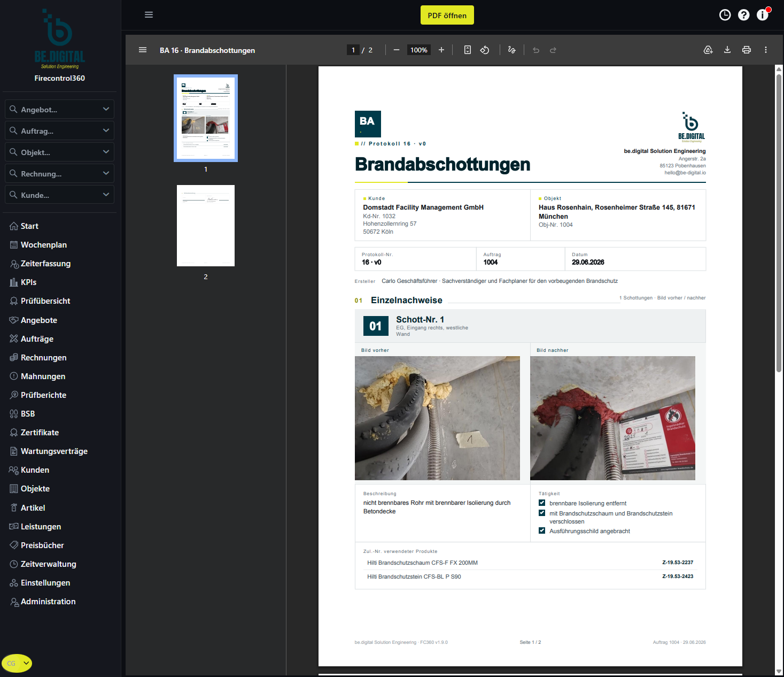784x677 pixels.
Task: Click 'mit Brandschutzschaum' checkbox
Action: pyautogui.click(x=542, y=513)
